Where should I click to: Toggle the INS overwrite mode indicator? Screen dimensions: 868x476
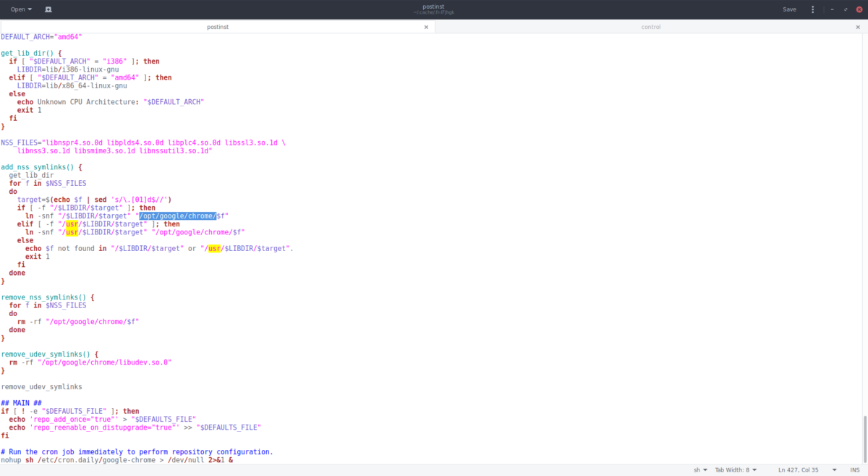[856, 469]
